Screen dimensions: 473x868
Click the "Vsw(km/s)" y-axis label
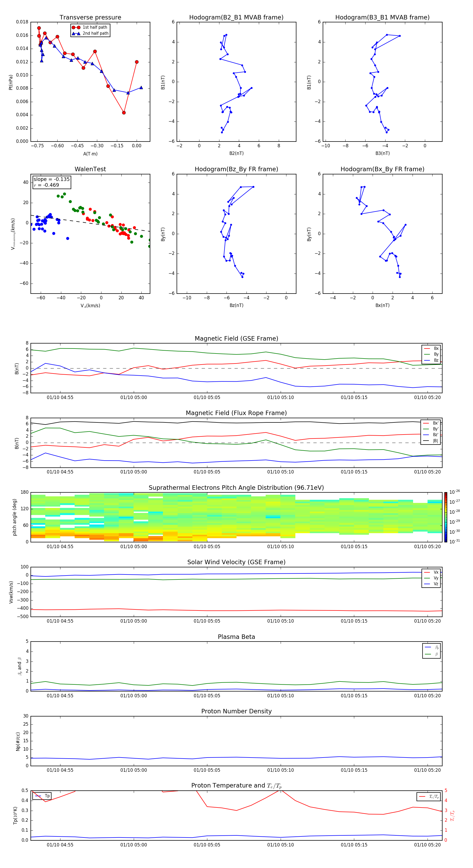(x=11, y=592)
